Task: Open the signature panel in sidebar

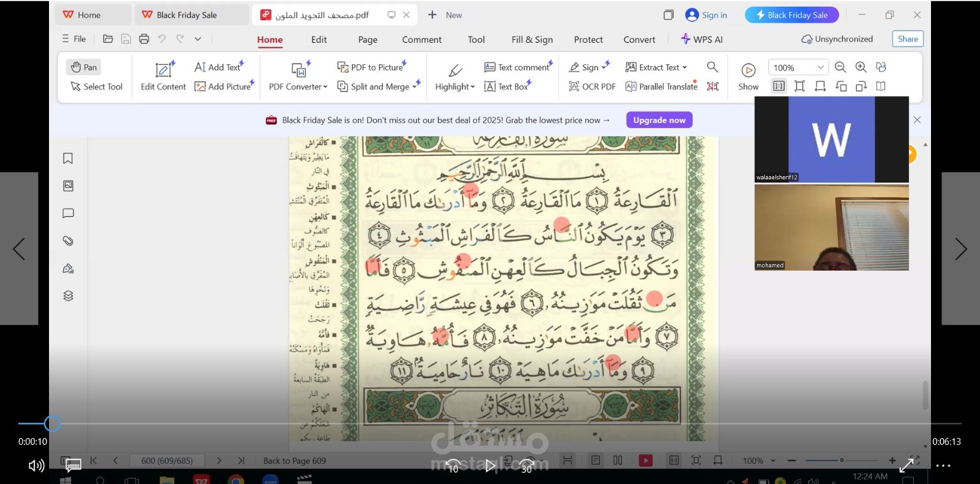Action: pyautogui.click(x=68, y=268)
